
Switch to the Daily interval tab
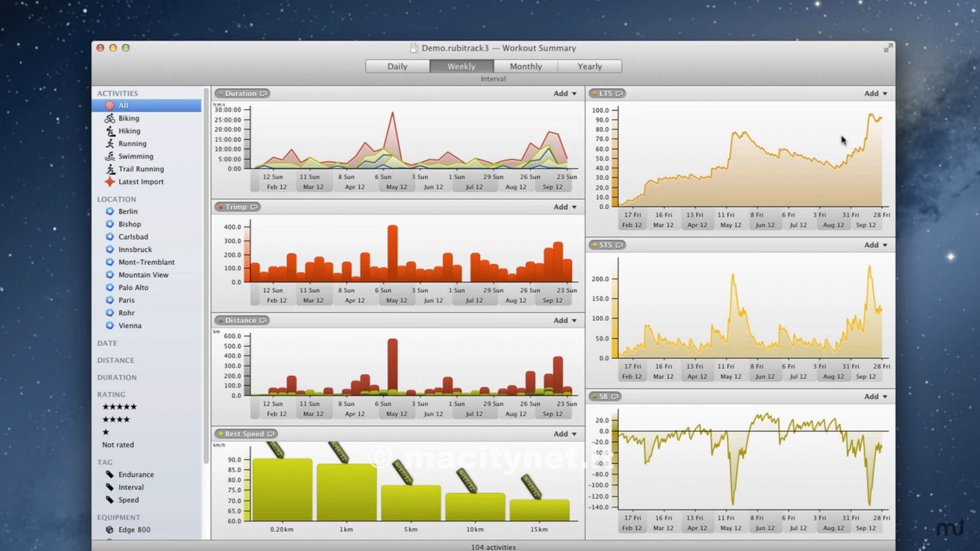point(397,66)
